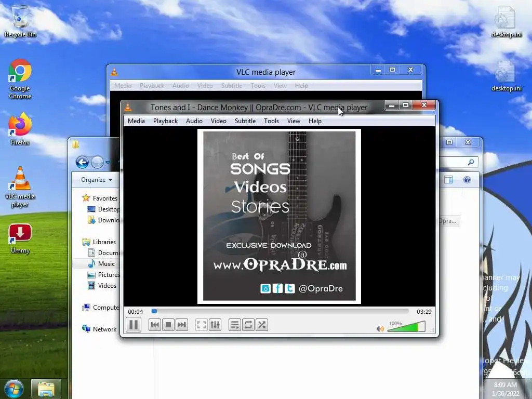The height and width of the screenshot is (399, 532).
Task: Toggle shuffle random playback
Action: 262,325
